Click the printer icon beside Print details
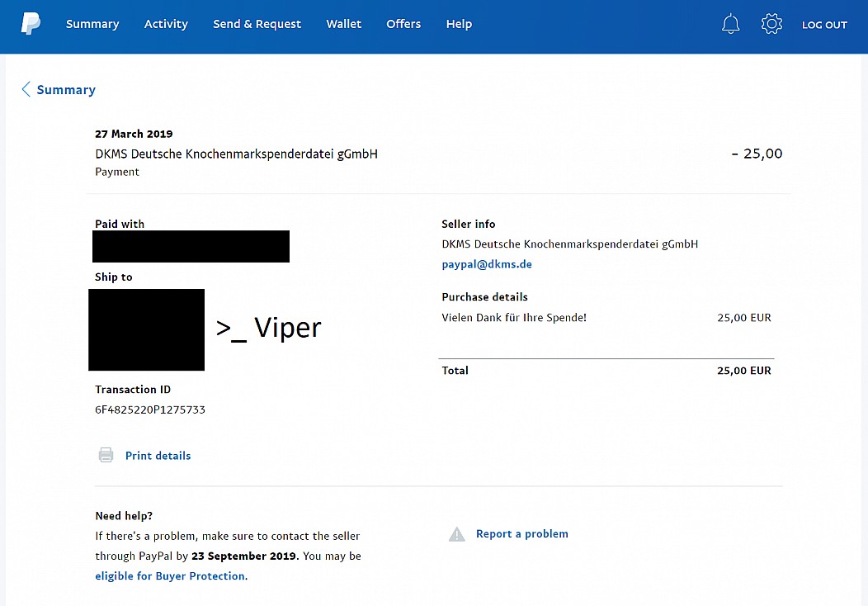The height and width of the screenshot is (606, 868). click(106, 455)
